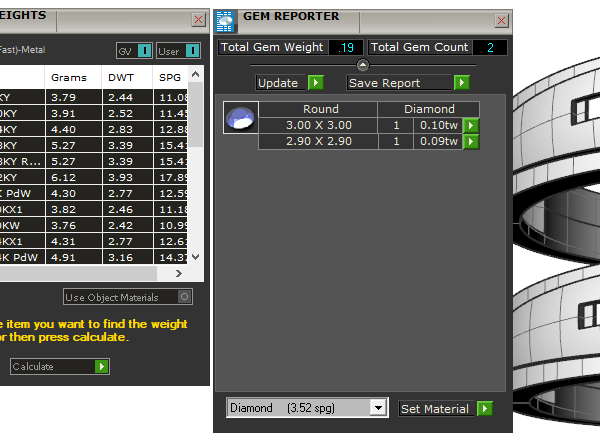Screen dimensions: 600x435
Task: Toggle the User switch
Action: click(192, 51)
